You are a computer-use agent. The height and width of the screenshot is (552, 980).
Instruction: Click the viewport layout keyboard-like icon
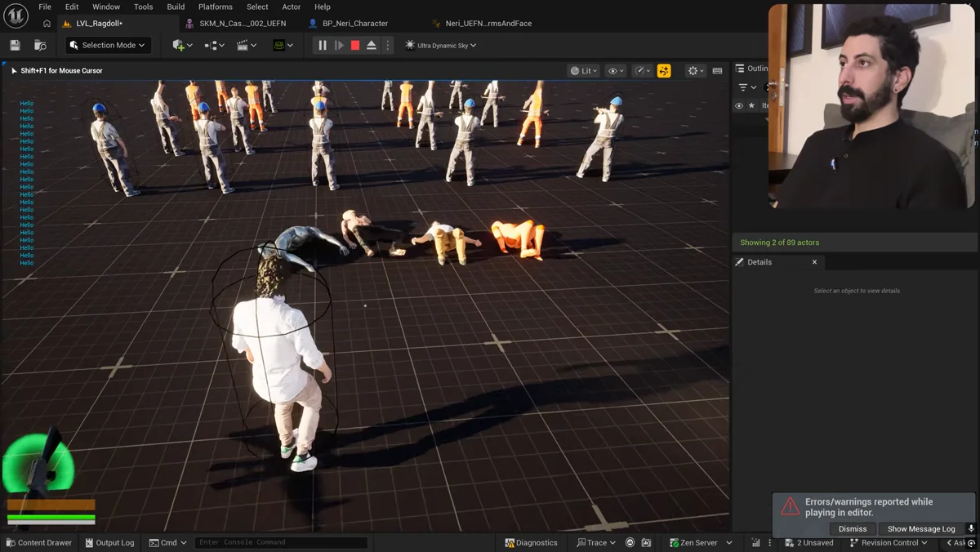pyautogui.click(x=717, y=71)
